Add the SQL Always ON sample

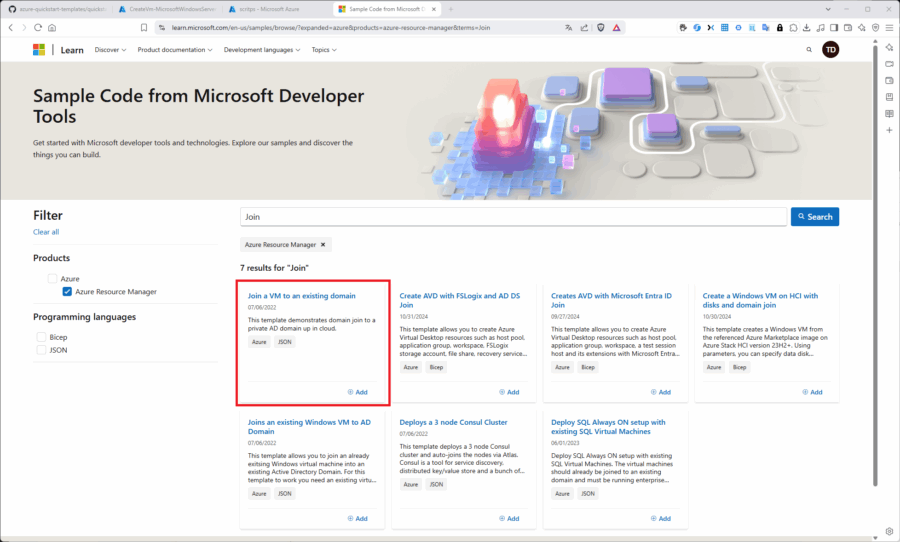tap(661, 518)
